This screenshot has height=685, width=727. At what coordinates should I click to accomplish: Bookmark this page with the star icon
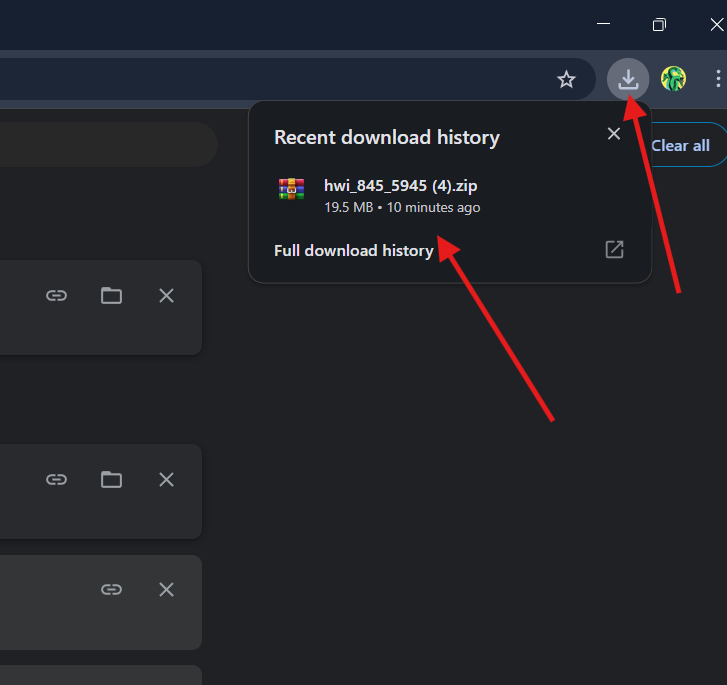(x=566, y=80)
